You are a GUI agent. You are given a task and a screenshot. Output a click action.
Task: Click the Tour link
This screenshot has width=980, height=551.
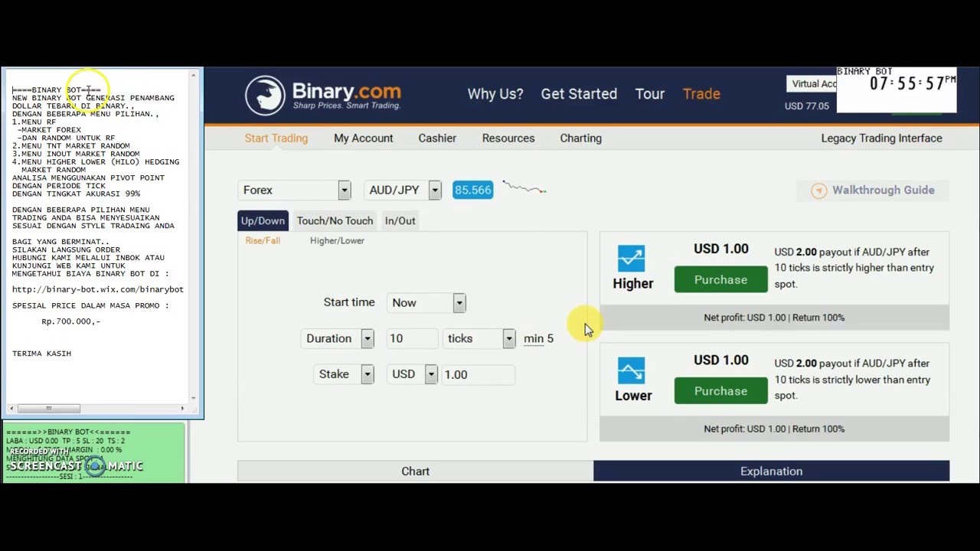coord(649,94)
